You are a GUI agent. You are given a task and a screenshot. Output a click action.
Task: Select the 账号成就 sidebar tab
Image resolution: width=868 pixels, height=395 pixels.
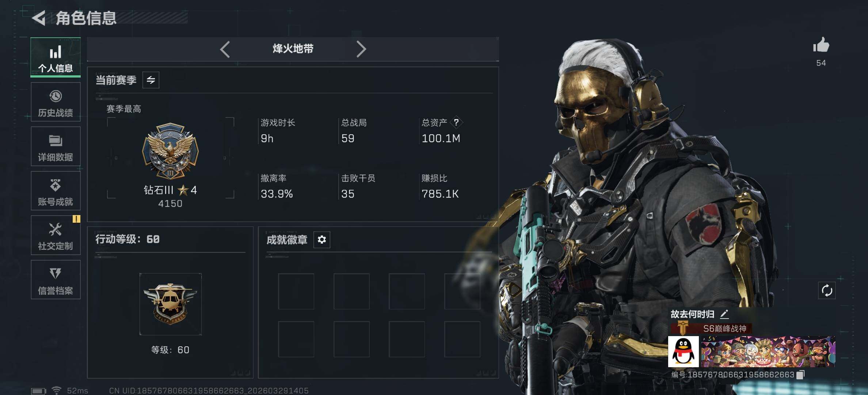(56, 191)
